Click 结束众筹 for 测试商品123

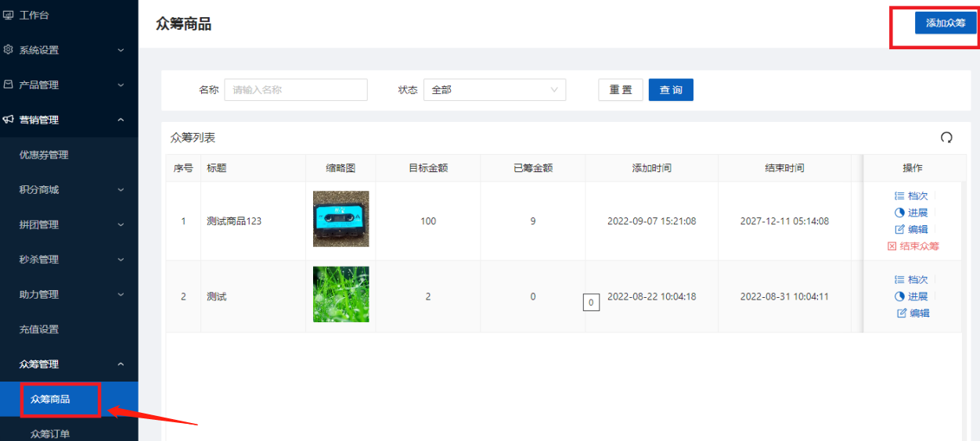(913, 246)
